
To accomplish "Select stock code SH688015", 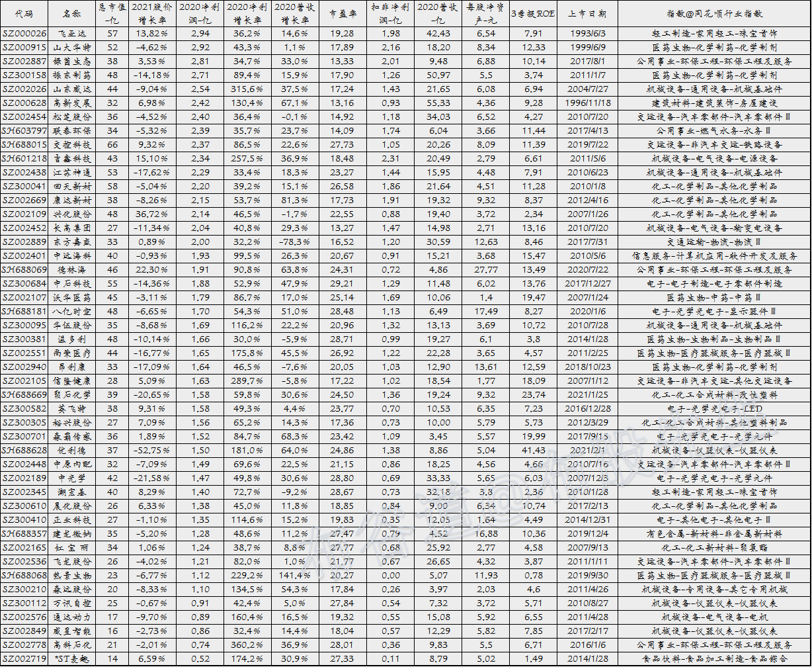I will tap(24, 145).
